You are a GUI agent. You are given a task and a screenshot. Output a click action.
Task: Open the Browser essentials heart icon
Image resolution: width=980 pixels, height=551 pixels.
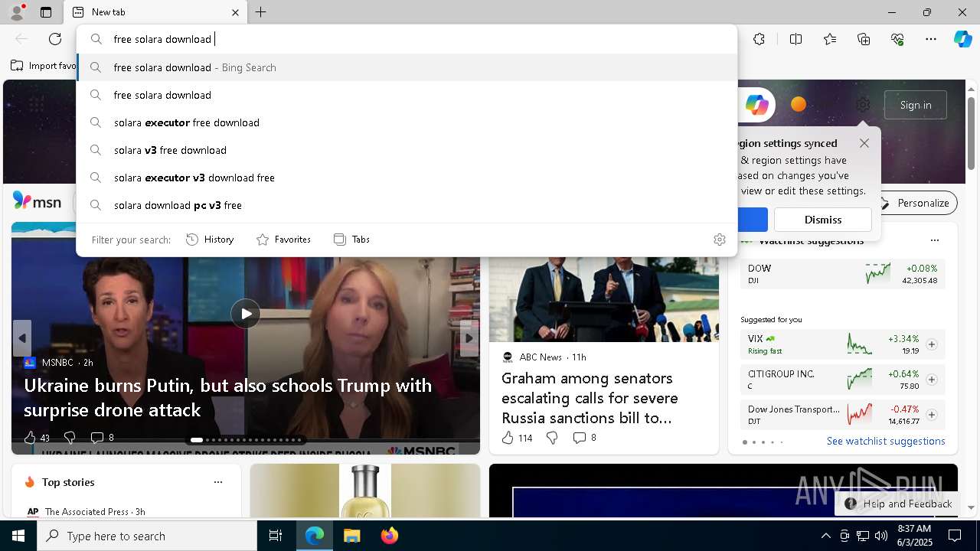click(x=897, y=39)
